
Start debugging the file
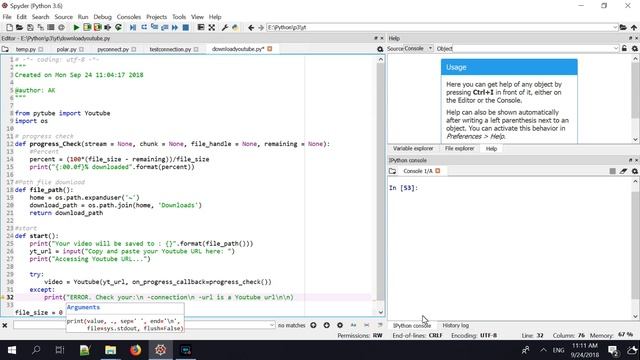133,27
